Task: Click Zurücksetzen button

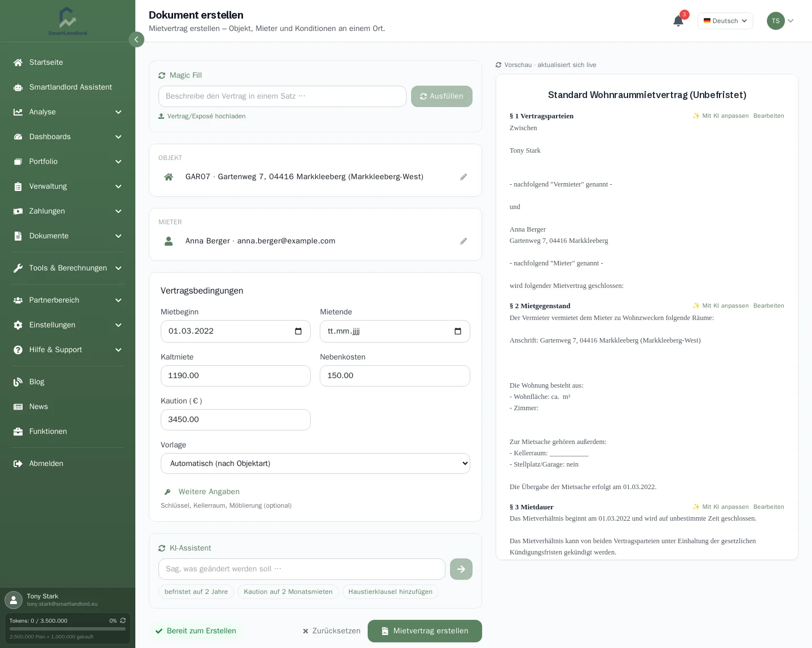Action: 332,631
